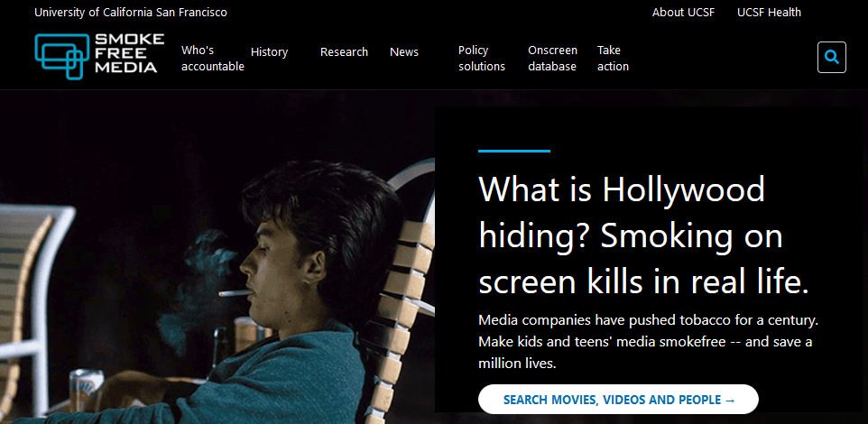This screenshot has height=424, width=868.
Task: Select the Take action menu item
Action: [x=613, y=58]
